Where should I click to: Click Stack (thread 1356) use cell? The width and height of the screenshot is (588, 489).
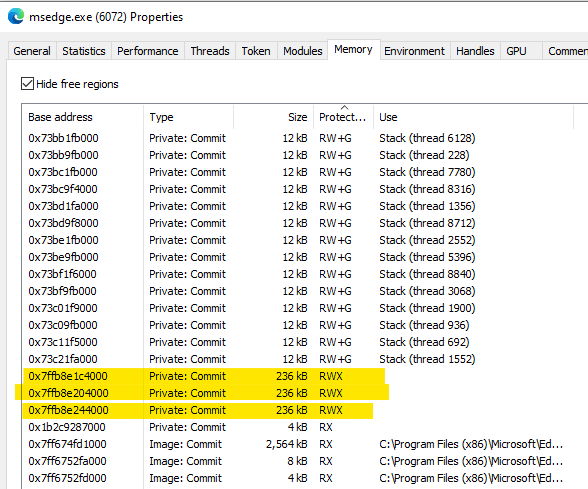(427, 206)
